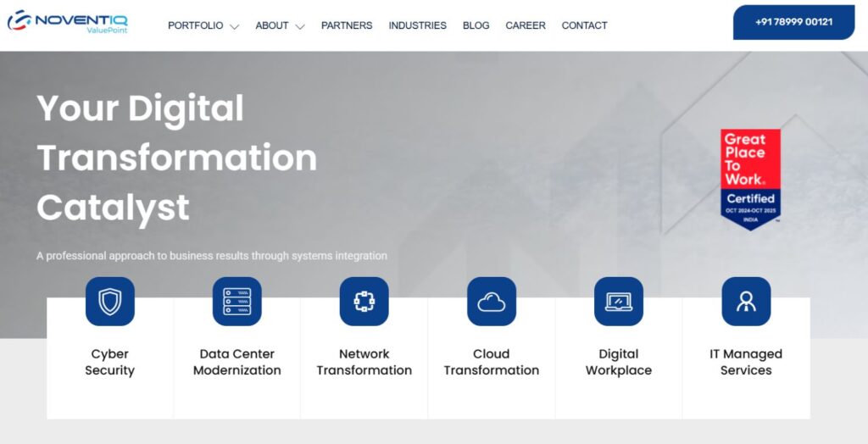Screen dimensions: 868x444
Task: Open the Cloud Transformation label
Action: click(492, 362)
